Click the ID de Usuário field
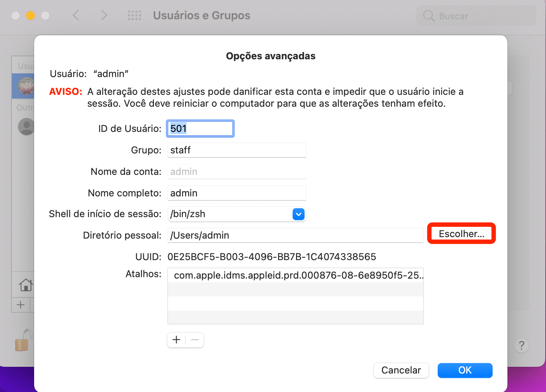 [x=200, y=129]
